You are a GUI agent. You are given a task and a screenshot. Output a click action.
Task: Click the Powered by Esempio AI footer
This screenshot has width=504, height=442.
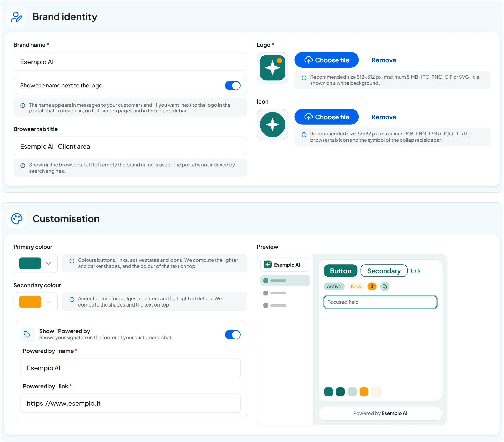pos(380,413)
